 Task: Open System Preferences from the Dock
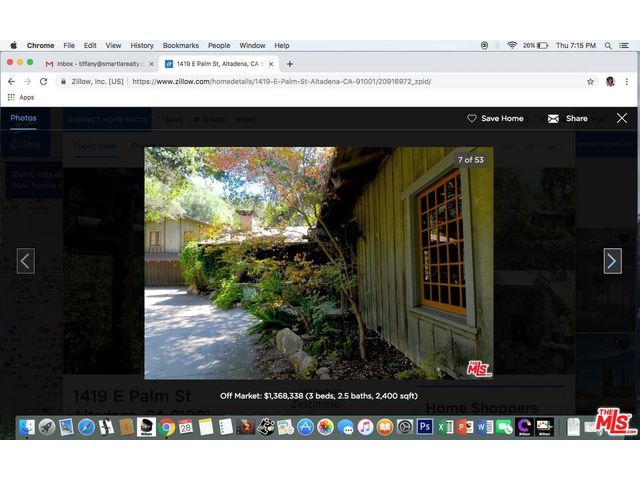point(405,427)
